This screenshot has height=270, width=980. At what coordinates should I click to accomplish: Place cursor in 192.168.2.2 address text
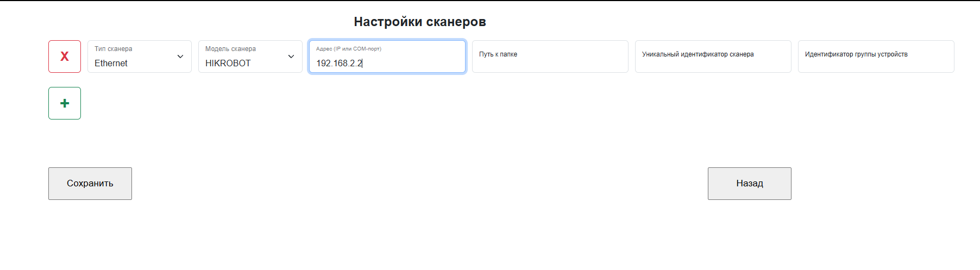point(339,64)
